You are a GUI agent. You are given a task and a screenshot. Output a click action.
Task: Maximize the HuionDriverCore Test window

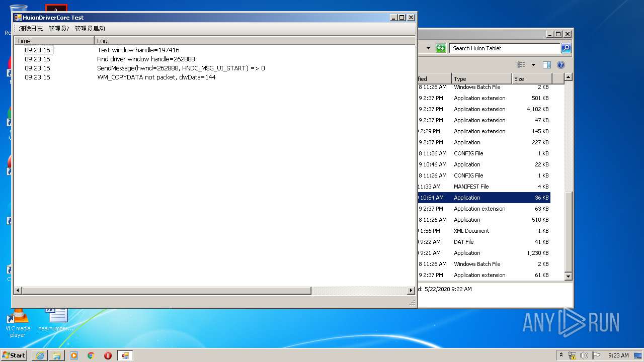click(402, 18)
